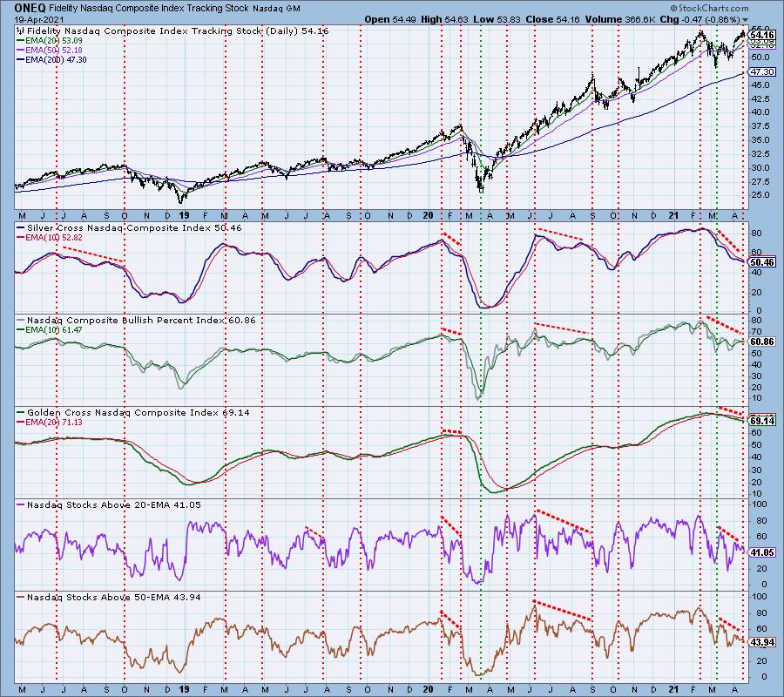Image resolution: width=784 pixels, height=697 pixels.
Task: Click the EMA(10) 52.82 legend entry
Action: pyautogui.click(x=50, y=238)
